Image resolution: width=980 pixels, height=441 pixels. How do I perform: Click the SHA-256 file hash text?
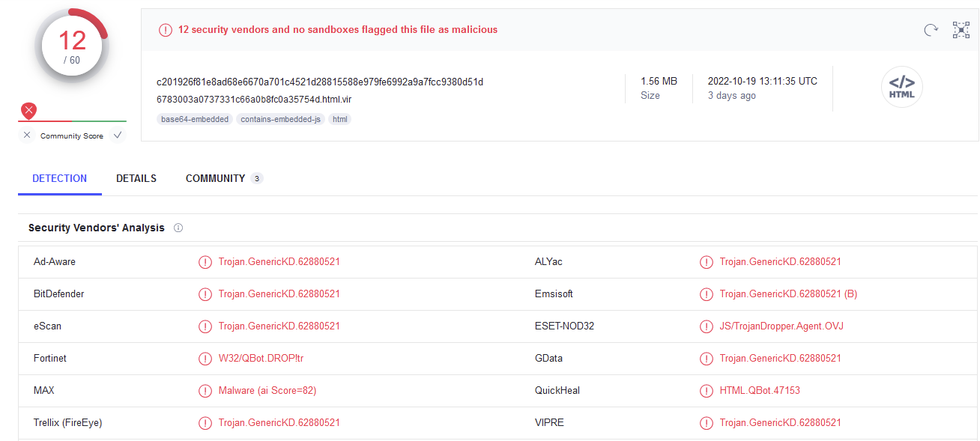[x=320, y=82]
